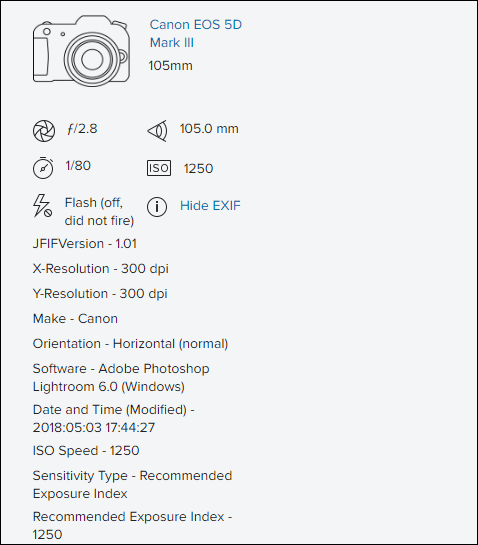
Task: Click the flash-off lightning icon
Action: tap(42, 206)
